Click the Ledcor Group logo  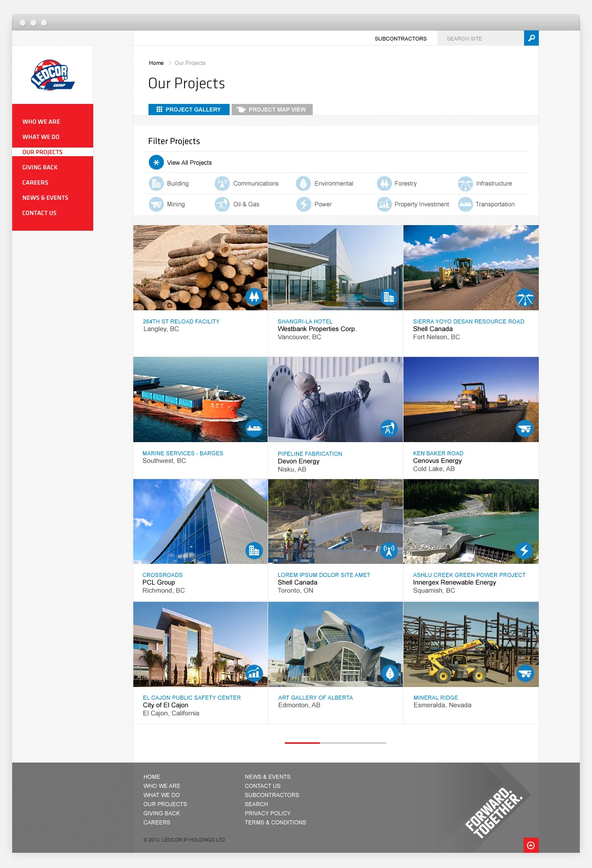(x=53, y=75)
